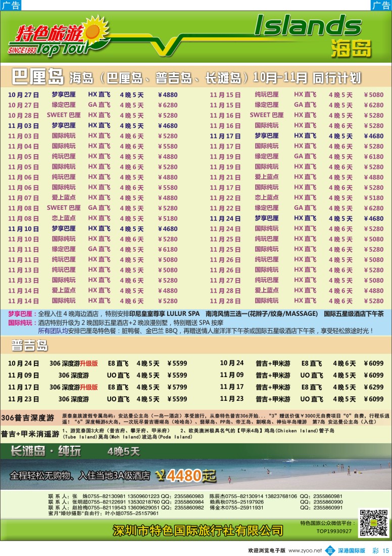Click the 普吉+甲米逍遥游 description label

[30, 434]
